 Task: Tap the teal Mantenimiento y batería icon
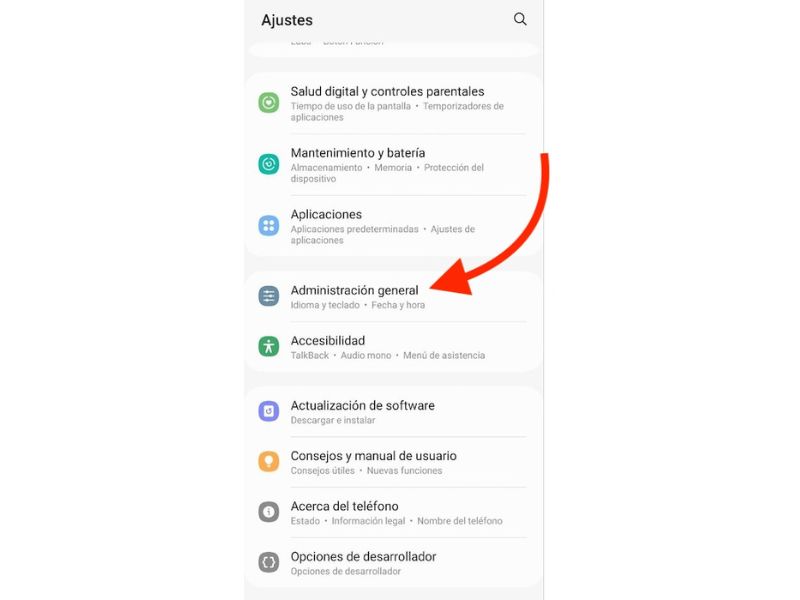point(268,164)
